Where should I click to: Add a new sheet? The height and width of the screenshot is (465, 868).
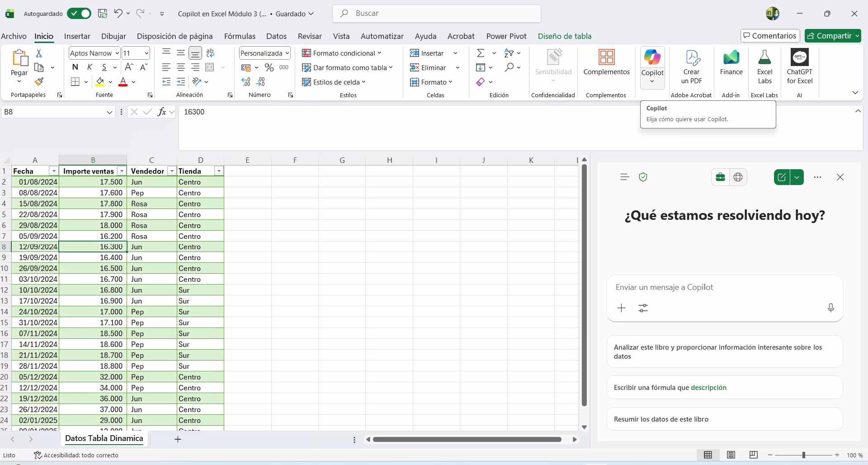point(178,439)
